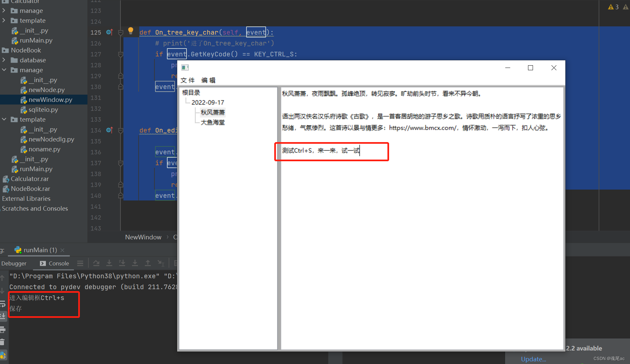Click the Clear All trash icon in console
This screenshot has width=630, height=364.
3,342
